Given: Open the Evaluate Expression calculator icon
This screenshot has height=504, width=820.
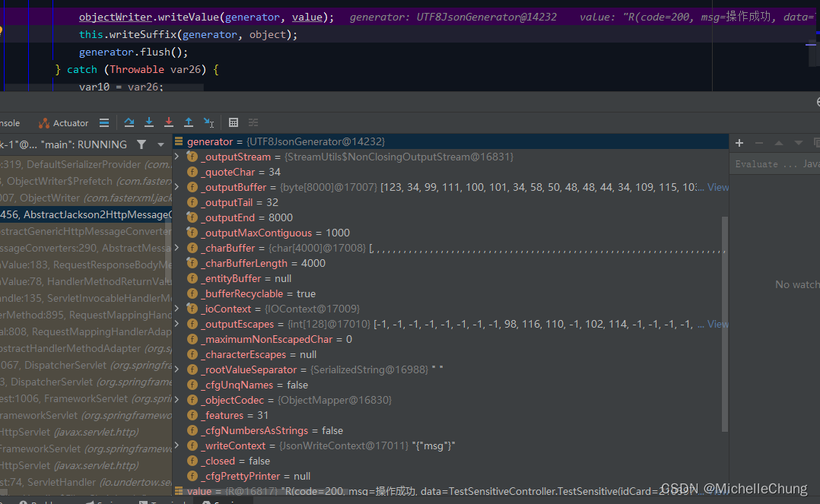Looking at the screenshot, I should (x=233, y=122).
